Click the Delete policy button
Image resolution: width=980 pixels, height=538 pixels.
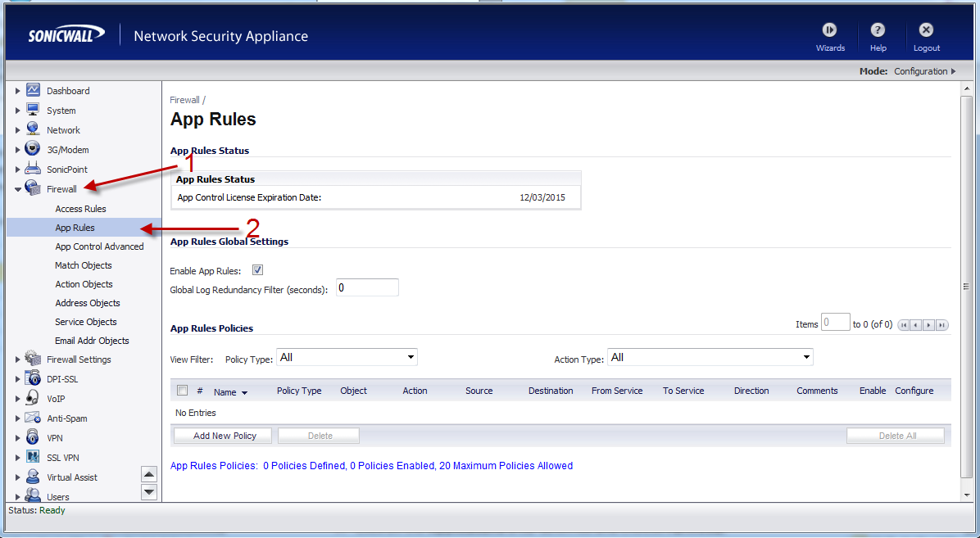click(x=319, y=436)
